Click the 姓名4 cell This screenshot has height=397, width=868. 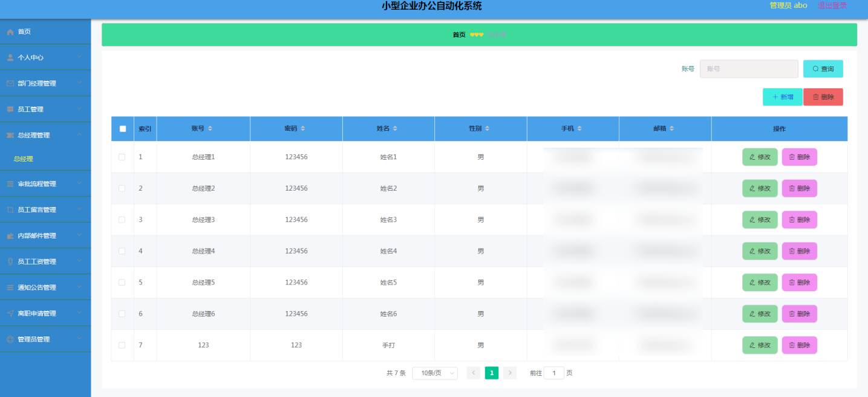pos(388,251)
